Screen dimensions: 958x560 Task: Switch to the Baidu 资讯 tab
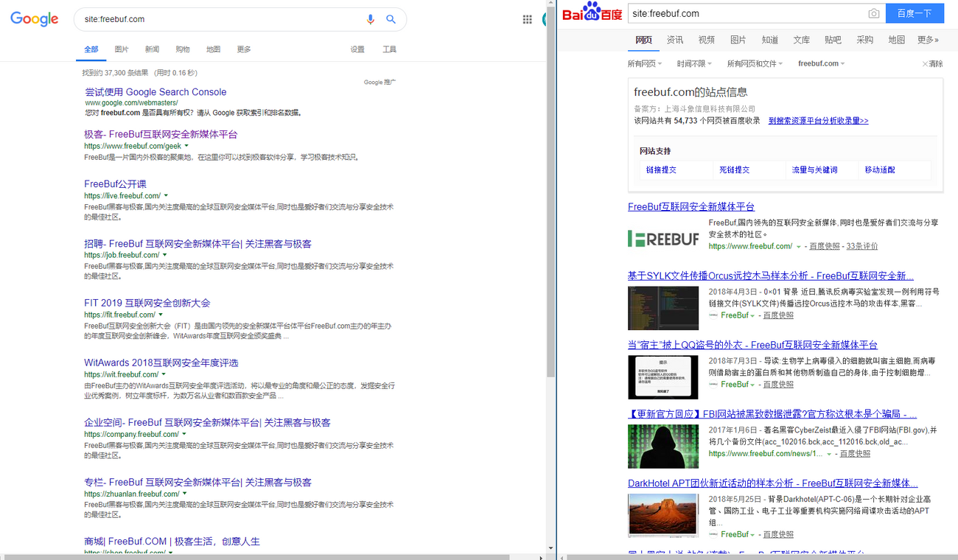coord(674,40)
